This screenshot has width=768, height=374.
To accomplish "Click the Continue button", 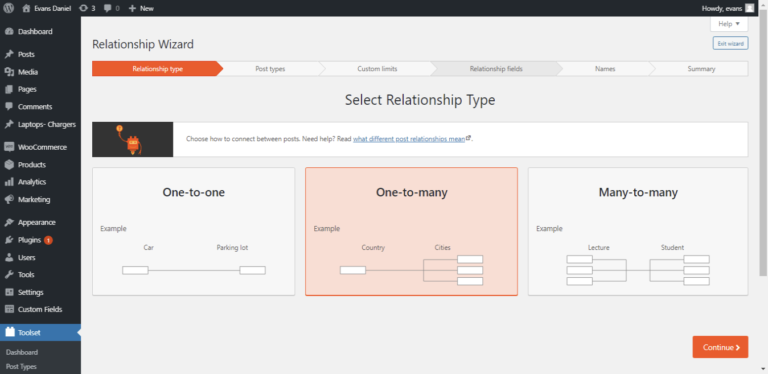I will [x=720, y=347].
